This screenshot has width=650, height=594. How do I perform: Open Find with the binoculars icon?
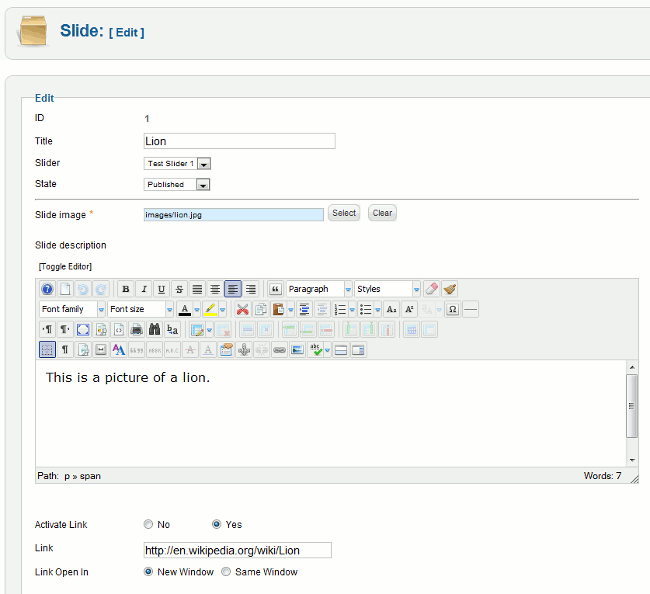pyautogui.click(x=154, y=330)
